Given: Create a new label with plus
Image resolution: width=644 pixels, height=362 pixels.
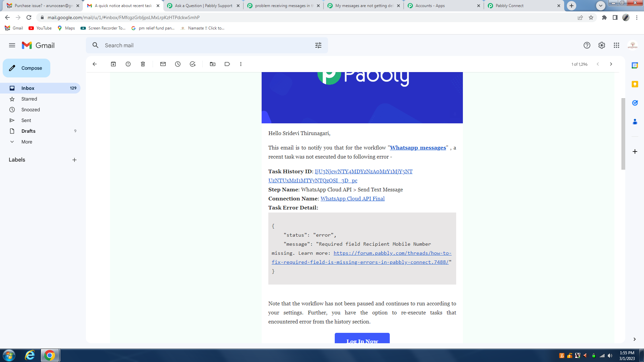Looking at the screenshot, I should click(74, 160).
